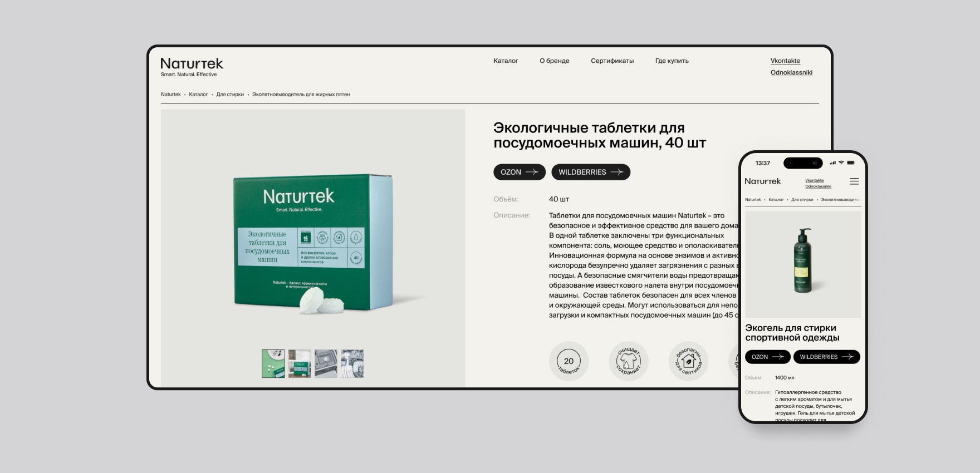Click the Naturtek logo on the phone

(x=763, y=181)
